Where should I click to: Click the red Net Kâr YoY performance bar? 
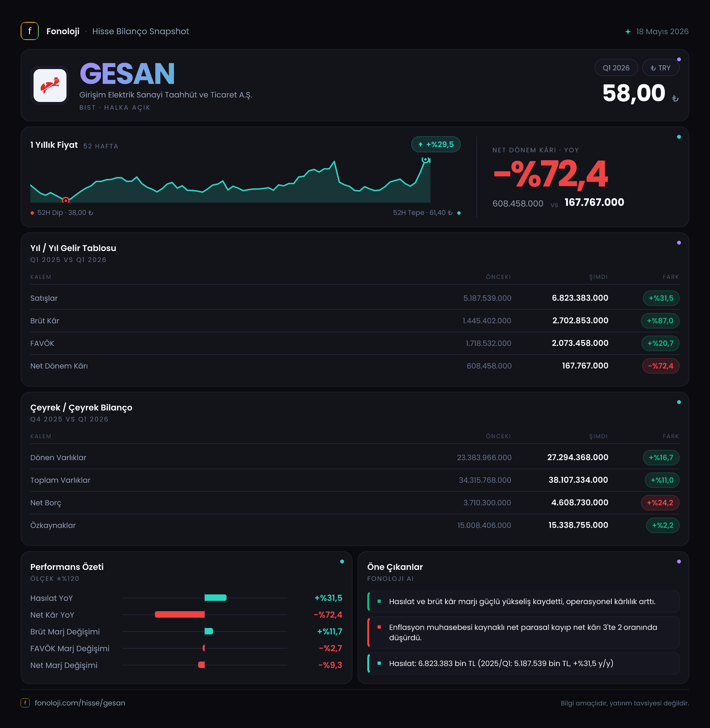pos(180,615)
